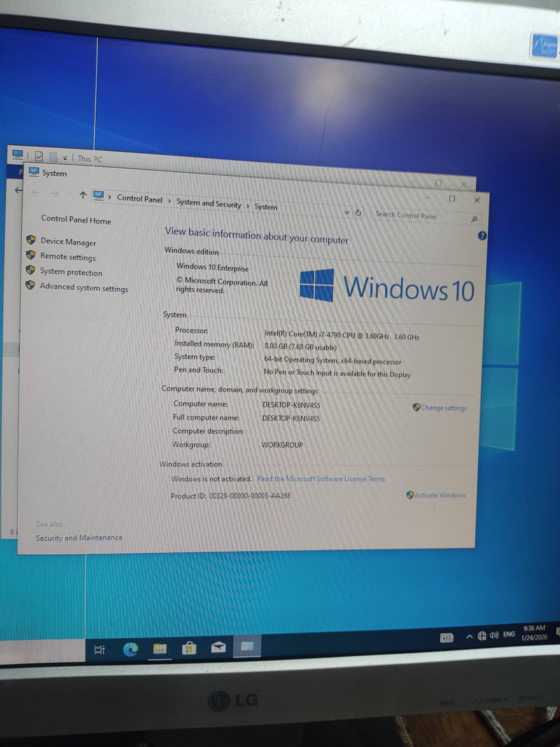Screen dimensions: 560x747
Task: Select System and Security breadcrumb
Action: click(209, 204)
